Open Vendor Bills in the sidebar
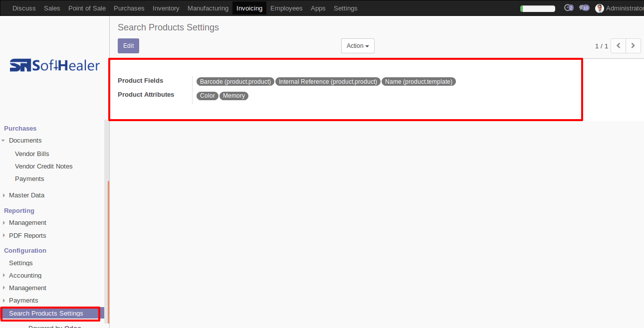The image size is (644, 328). (x=32, y=154)
